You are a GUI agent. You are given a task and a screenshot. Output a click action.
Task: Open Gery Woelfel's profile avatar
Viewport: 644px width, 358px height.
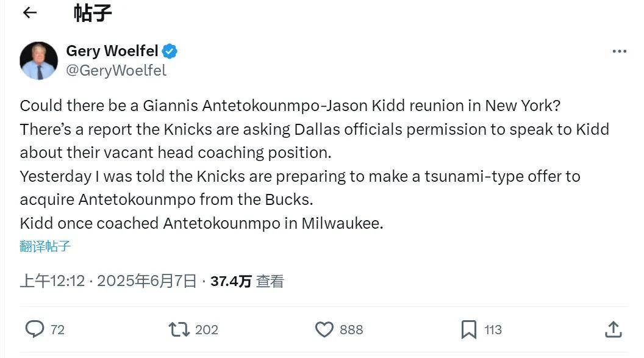[38, 60]
